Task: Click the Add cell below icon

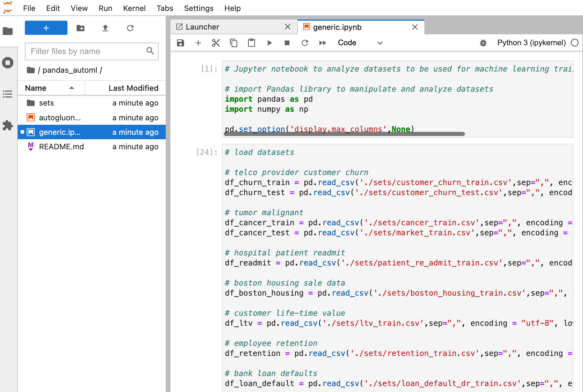Action: coord(198,43)
